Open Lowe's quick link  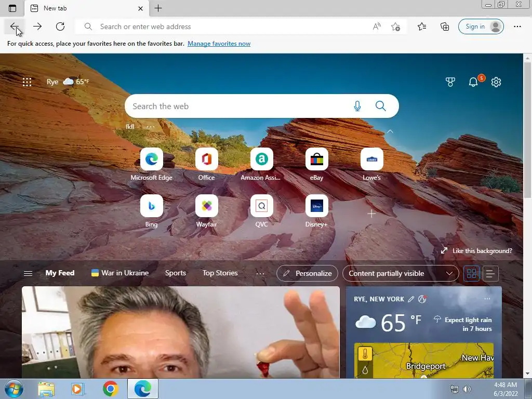tap(371, 165)
